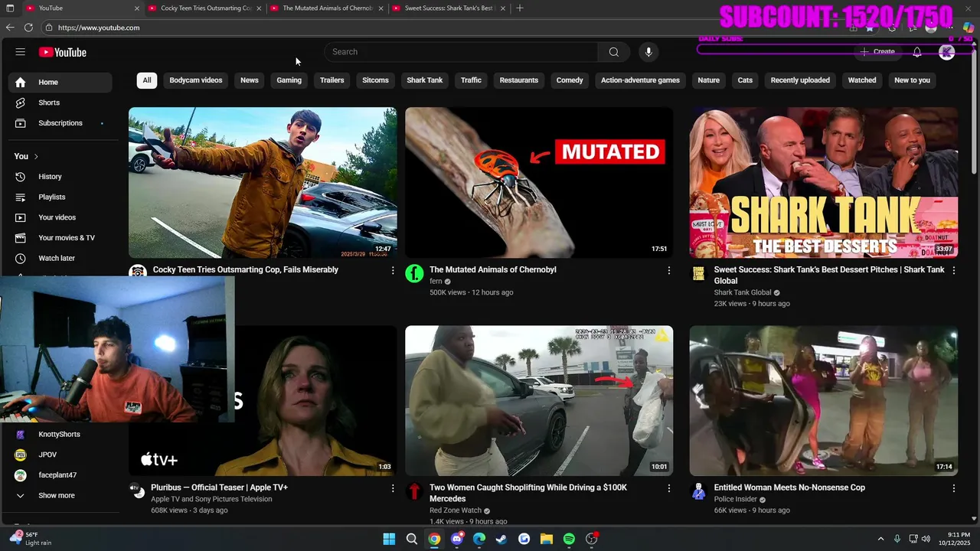Expand the You section chevron
Viewport: 980px width, 551px height.
coord(36,157)
